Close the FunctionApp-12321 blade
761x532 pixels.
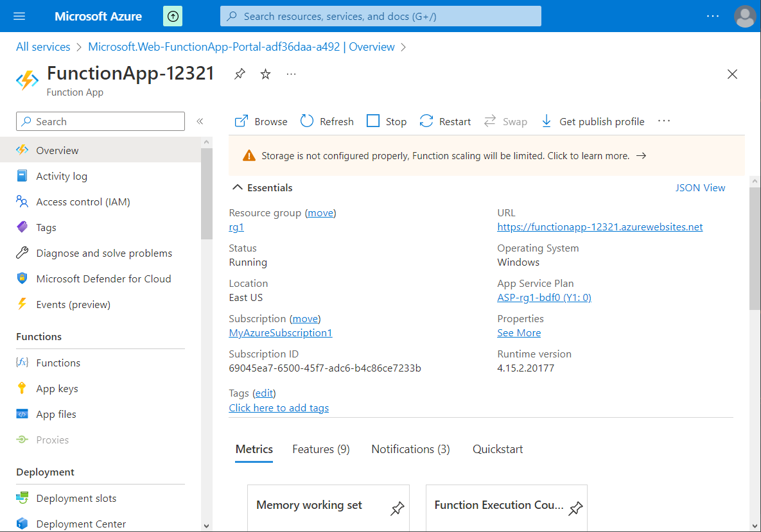732,74
